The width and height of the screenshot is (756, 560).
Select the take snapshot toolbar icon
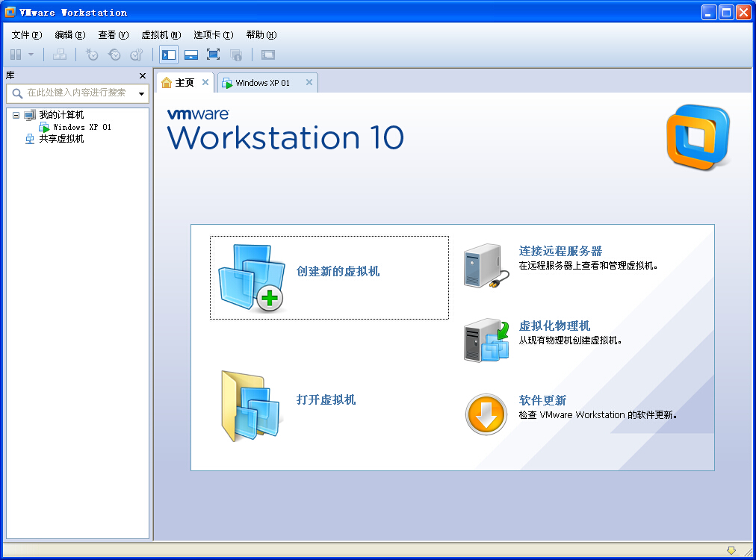point(91,55)
